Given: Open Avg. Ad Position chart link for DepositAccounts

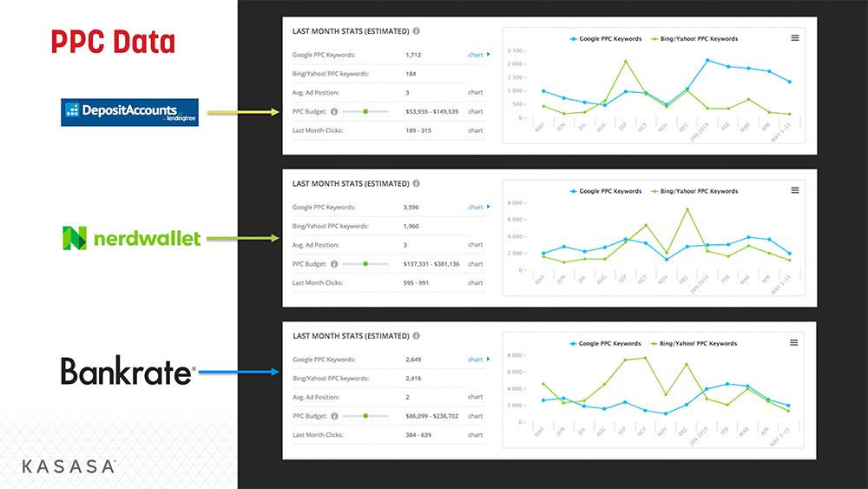Looking at the screenshot, I should (x=476, y=92).
